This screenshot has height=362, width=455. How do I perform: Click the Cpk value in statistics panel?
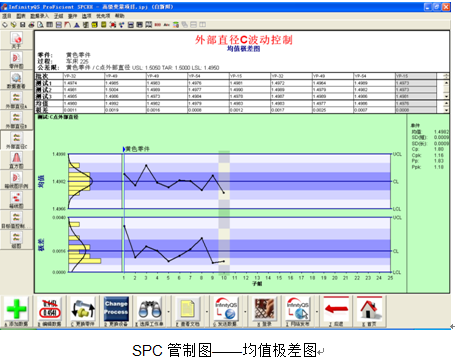[x=439, y=155]
